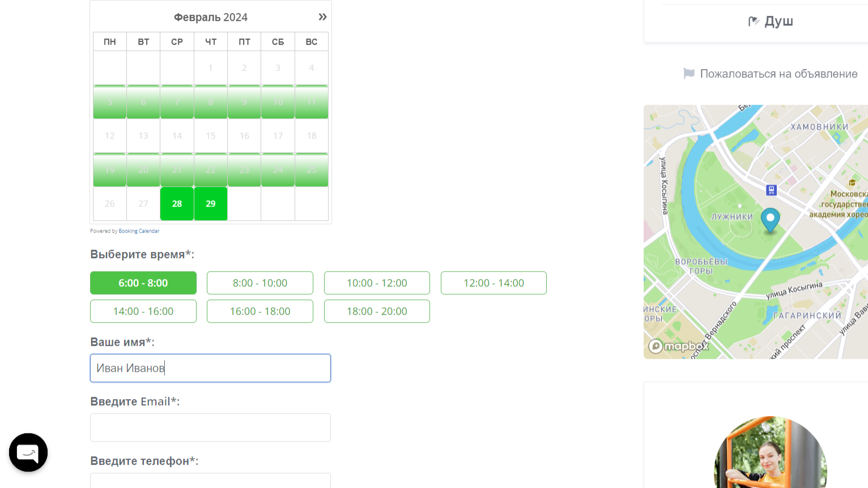Click the Email input field
This screenshot has width=868, height=488.
(210, 427)
